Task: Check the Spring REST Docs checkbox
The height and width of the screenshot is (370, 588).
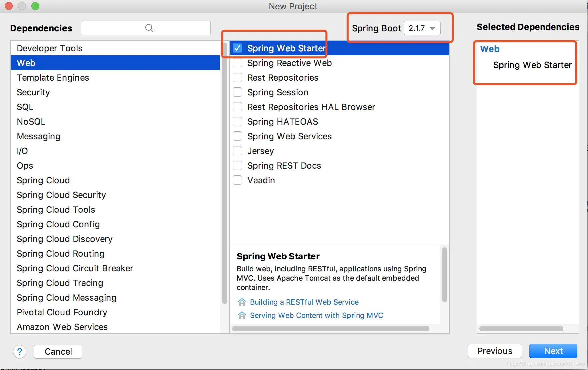Action: coord(237,166)
